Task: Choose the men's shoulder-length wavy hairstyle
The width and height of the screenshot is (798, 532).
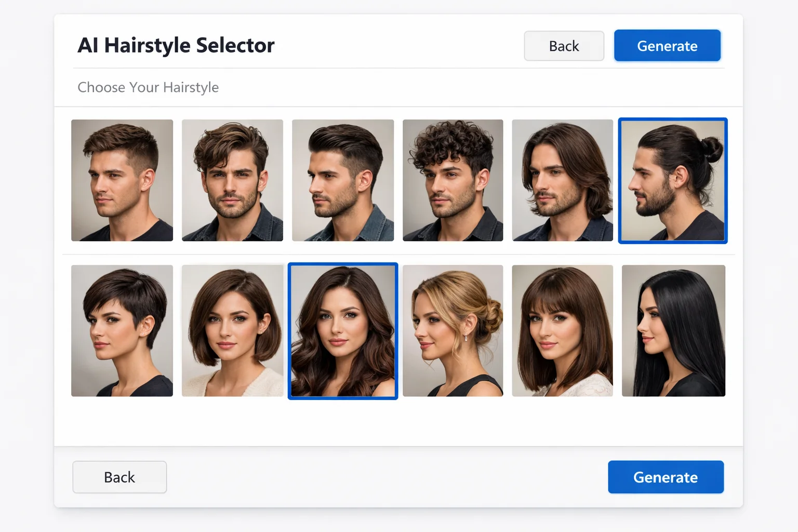Action: click(x=563, y=180)
